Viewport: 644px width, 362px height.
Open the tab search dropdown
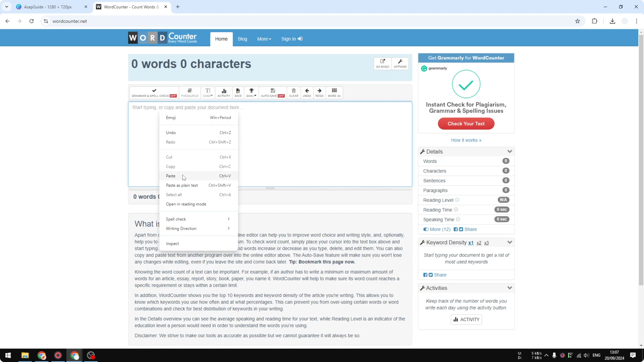7,7
